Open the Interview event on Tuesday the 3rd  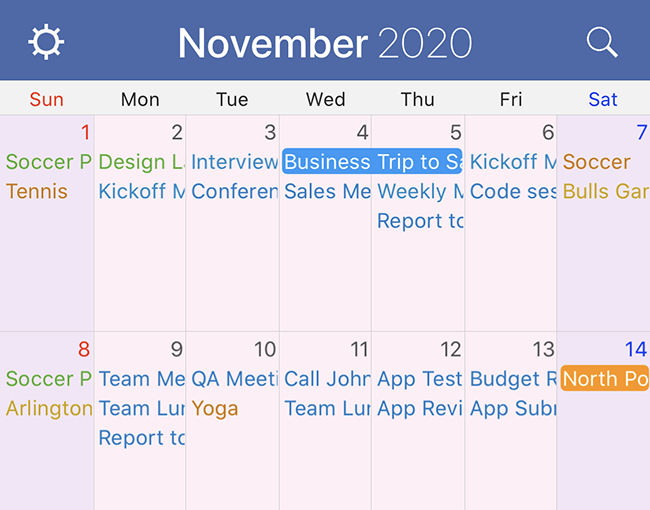[234, 162]
